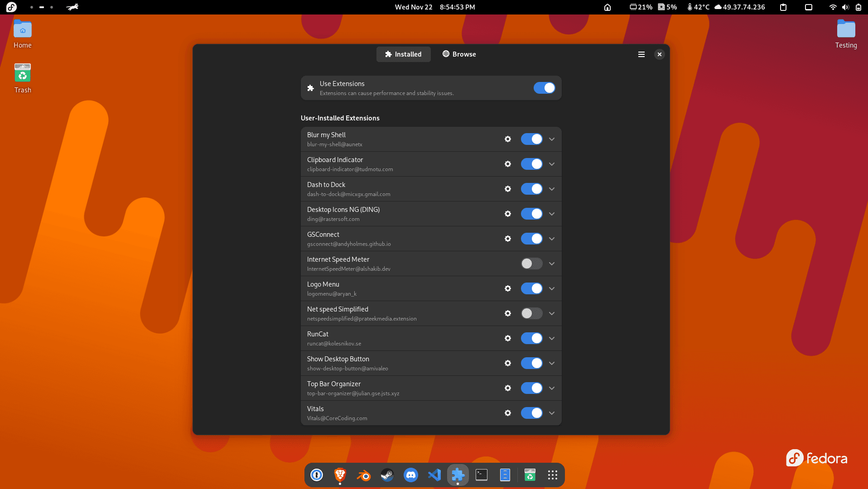Launch Discord from the dock
868x489 pixels.
coord(411,475)
